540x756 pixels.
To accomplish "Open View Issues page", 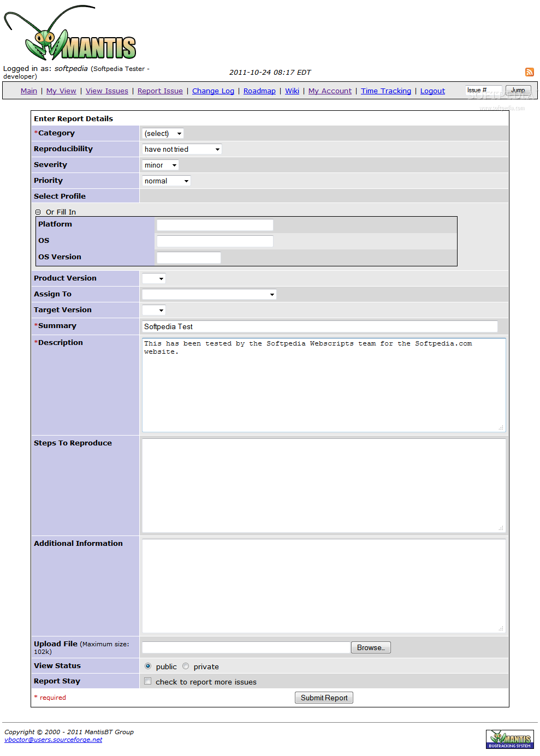I will [x=107, y=91].
